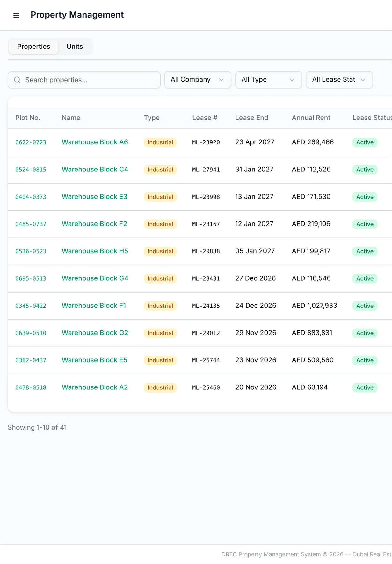Focus the Search properties input field
Image resolution: width=392 pixels, height=564 pixels.
point(84,80)
